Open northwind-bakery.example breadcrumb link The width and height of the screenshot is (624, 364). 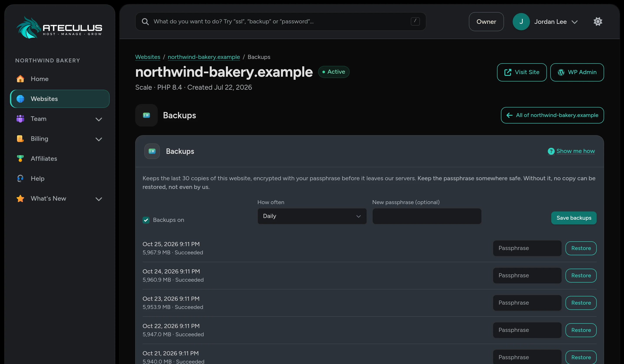pyautogui.click(x=204, y=57)
